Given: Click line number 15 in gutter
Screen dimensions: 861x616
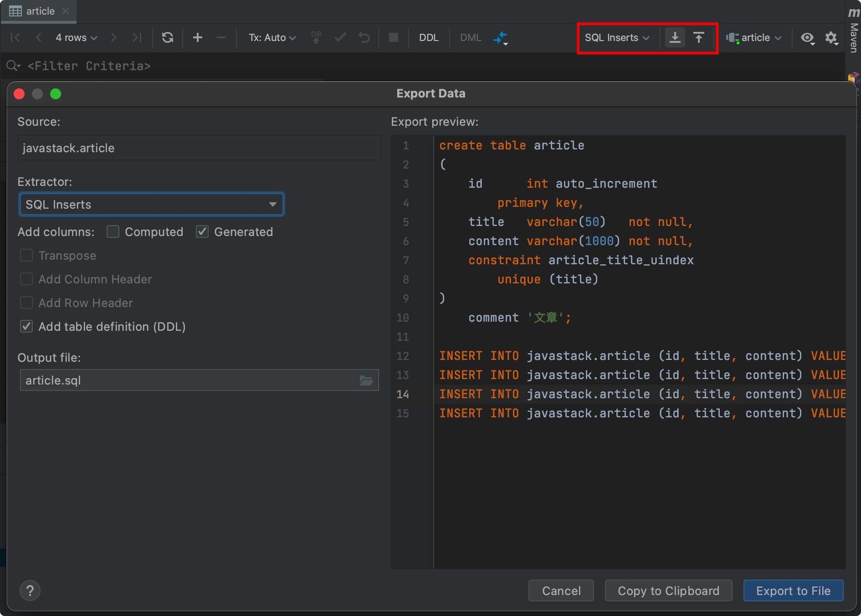Looking at the screenshot, I should [403, 413].
